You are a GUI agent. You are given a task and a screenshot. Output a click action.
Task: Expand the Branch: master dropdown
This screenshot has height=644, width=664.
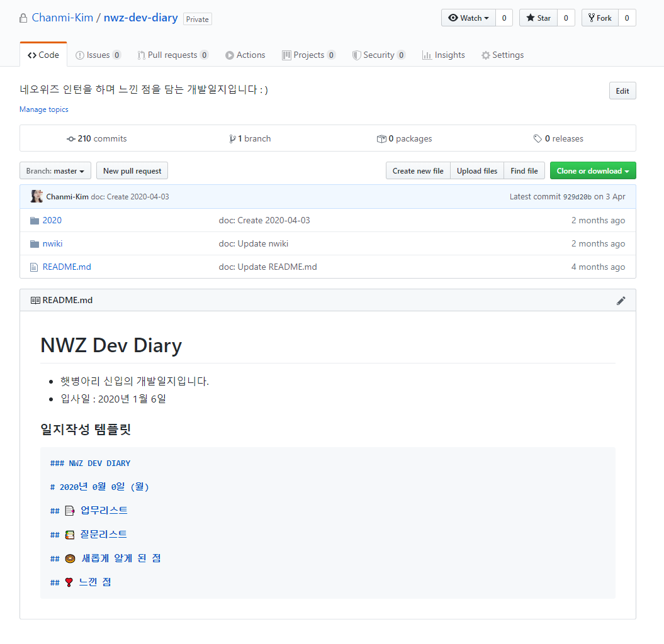point(55,171)
